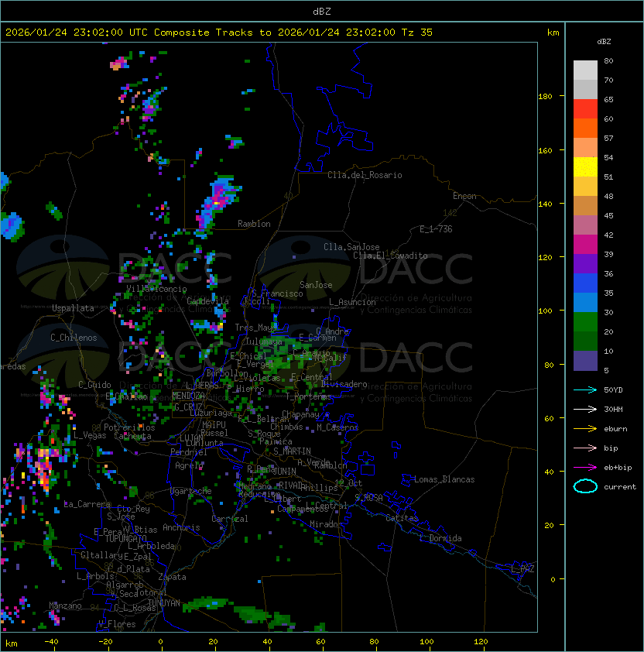Click the dBZ title in top bar
Image resolution: width=644 pixels, height=652 pixels.
[x=322, y=12]
